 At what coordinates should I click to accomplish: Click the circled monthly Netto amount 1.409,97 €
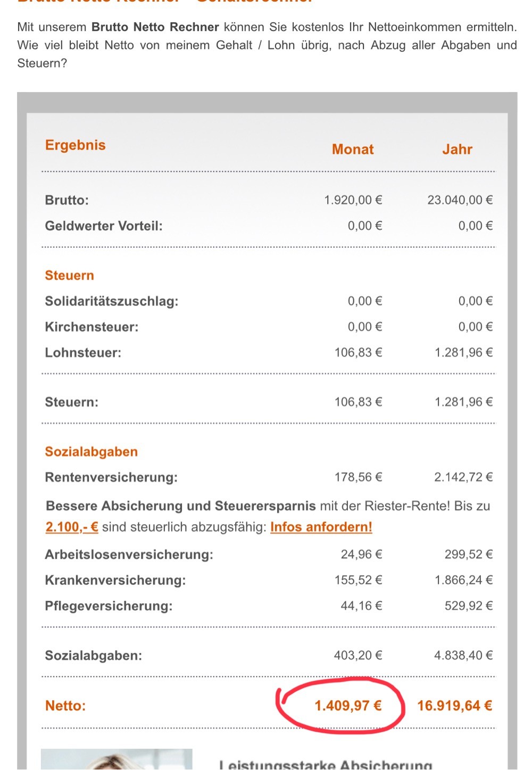[x=348, y=706]
